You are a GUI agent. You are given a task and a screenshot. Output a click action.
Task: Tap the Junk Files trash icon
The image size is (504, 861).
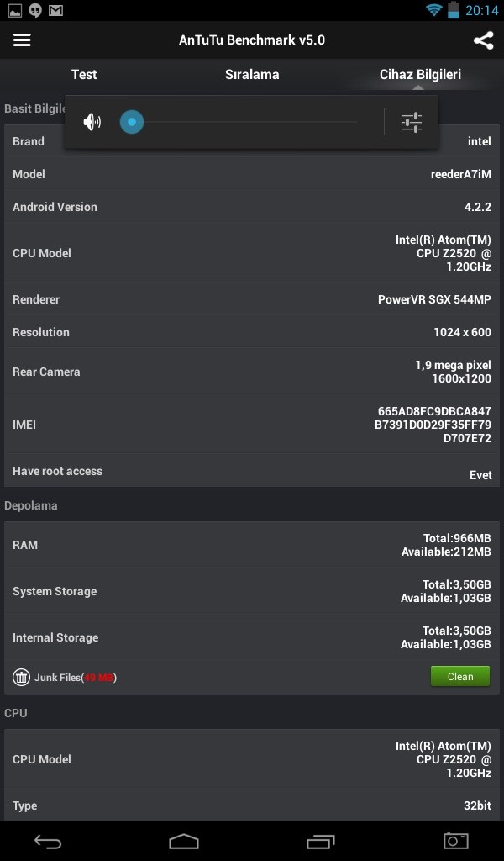coord(21,677)
